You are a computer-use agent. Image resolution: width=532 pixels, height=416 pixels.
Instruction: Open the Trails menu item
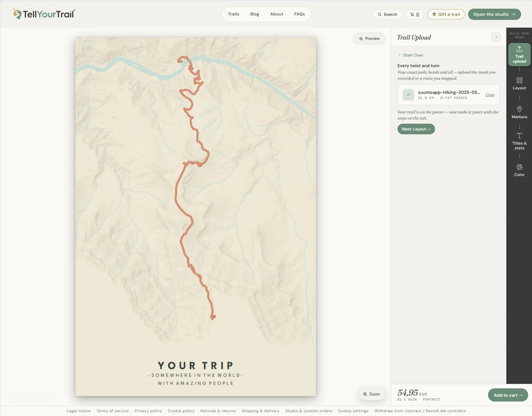(234, 14)
